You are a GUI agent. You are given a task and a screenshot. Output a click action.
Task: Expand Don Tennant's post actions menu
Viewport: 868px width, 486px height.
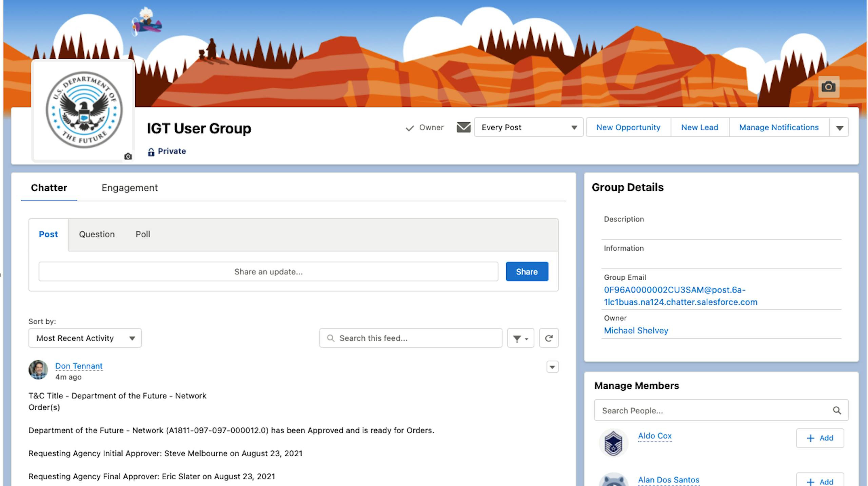552,367
